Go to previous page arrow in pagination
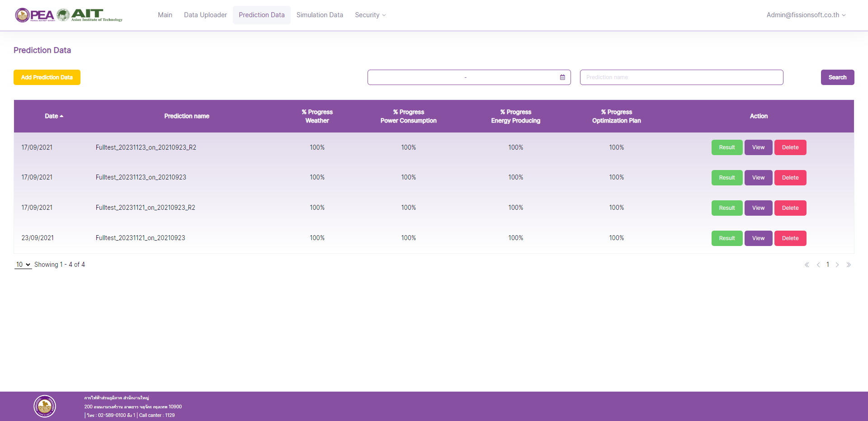 818,265
